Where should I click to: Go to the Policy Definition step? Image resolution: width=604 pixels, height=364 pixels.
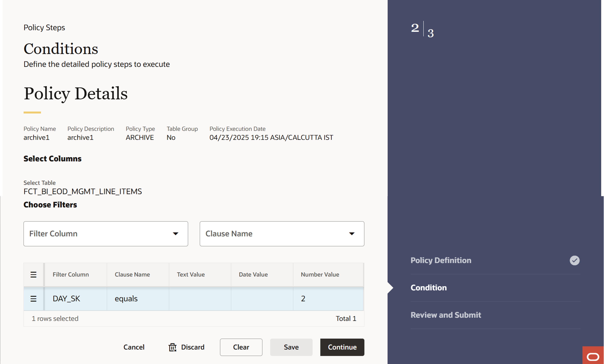pyautogui.click(x=441, y=260)
